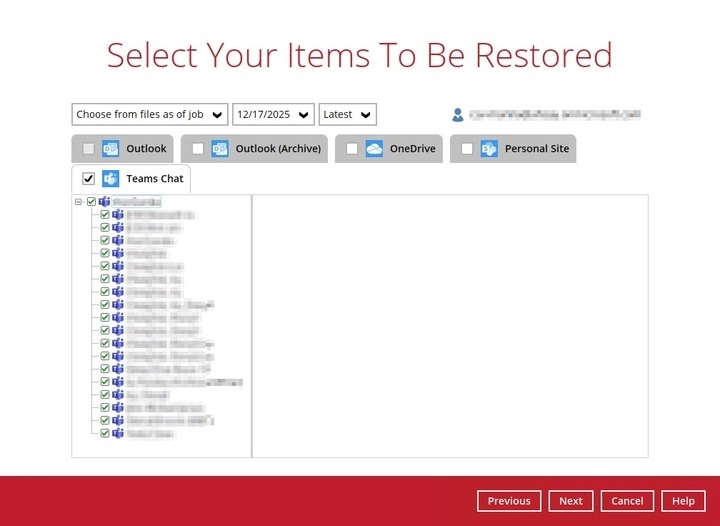Click the Outlook (Archive) envelope icon
Screen dimensions: 720x526
(x=220, y=149)
